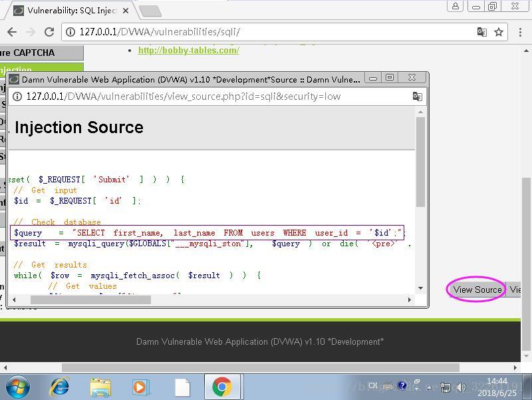Click the help question mark tray icon
532x400 pixels.
click(402, 385)
